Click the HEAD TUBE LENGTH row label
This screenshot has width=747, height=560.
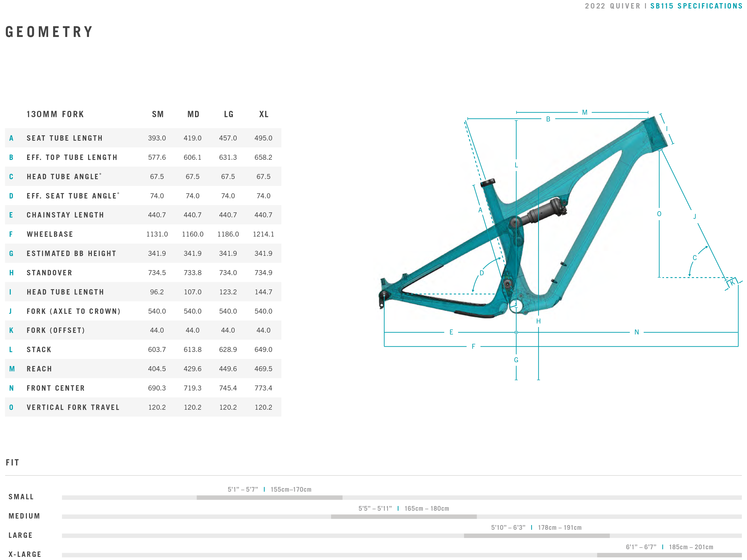pos(65,292)
